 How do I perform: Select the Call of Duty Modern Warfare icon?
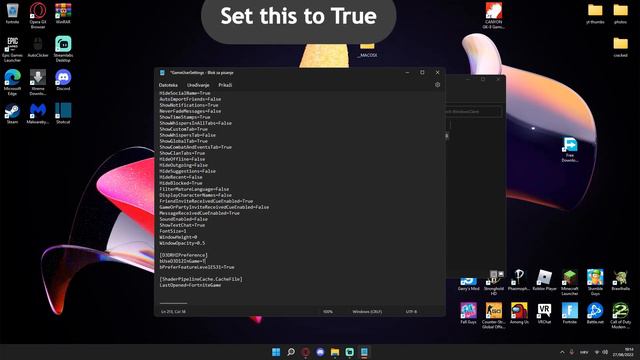point(620,316)
